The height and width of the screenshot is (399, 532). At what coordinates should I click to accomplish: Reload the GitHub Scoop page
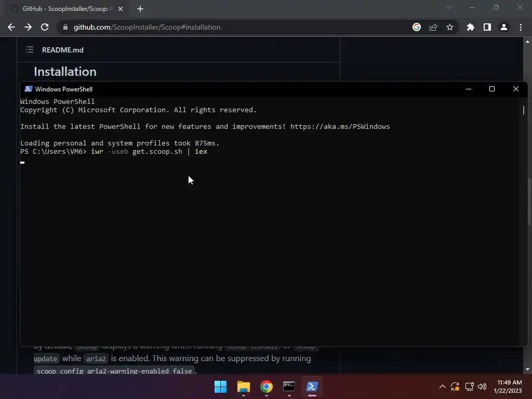[x=45, y=27]
